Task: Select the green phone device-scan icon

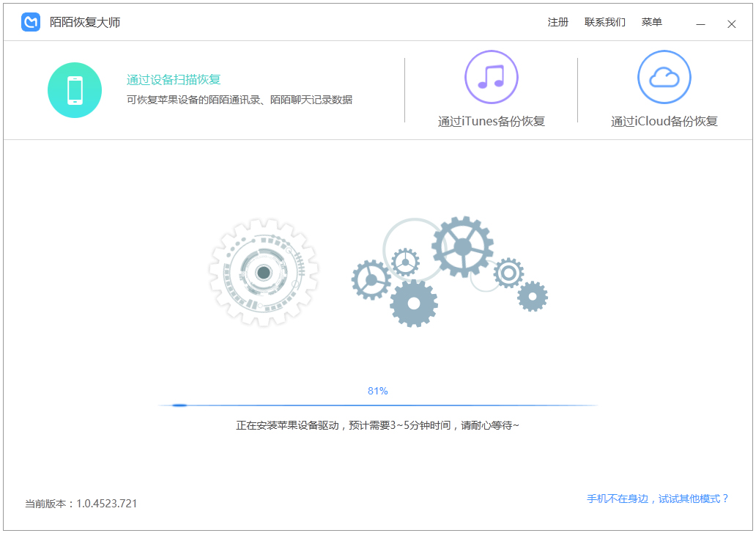Action: coord(75,89)
